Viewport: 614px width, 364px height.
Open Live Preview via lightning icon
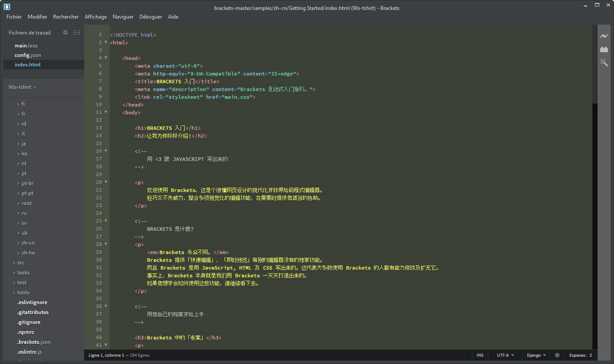tap(604, 37)
